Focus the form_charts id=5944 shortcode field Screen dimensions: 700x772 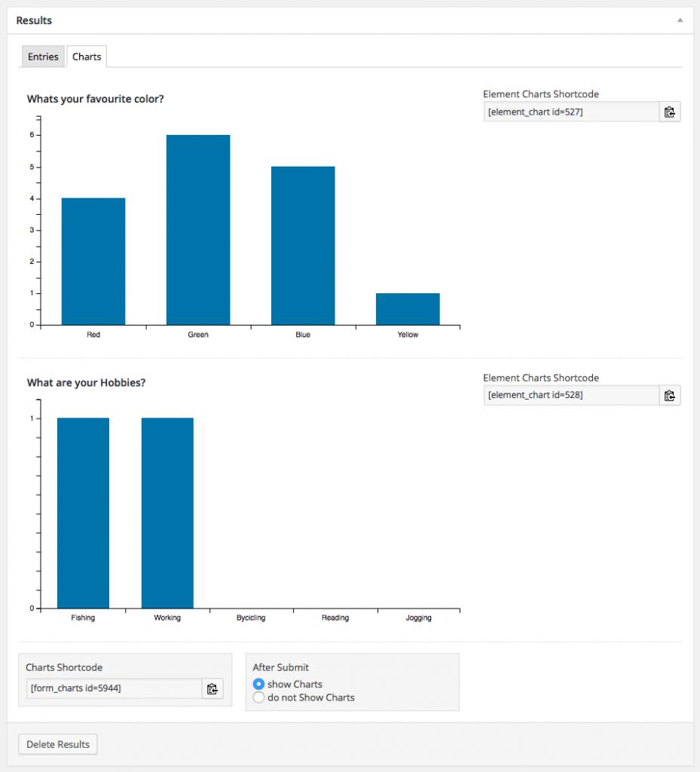click(114, 688)
